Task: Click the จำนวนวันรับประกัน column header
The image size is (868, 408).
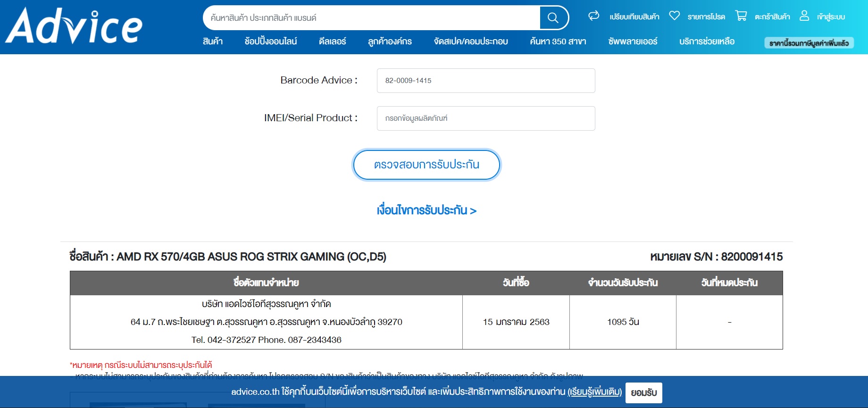Action: tap(623, 283)
